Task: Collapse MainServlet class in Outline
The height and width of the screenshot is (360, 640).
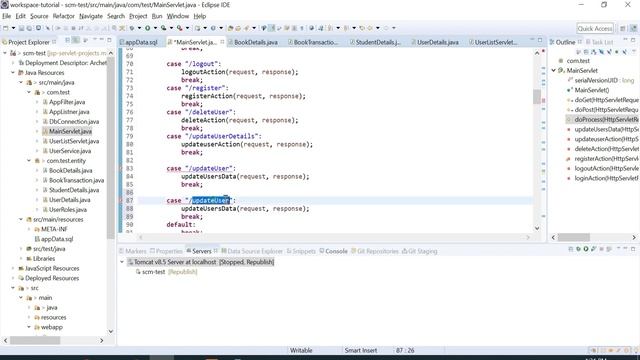Action: [x=554, y=70]
